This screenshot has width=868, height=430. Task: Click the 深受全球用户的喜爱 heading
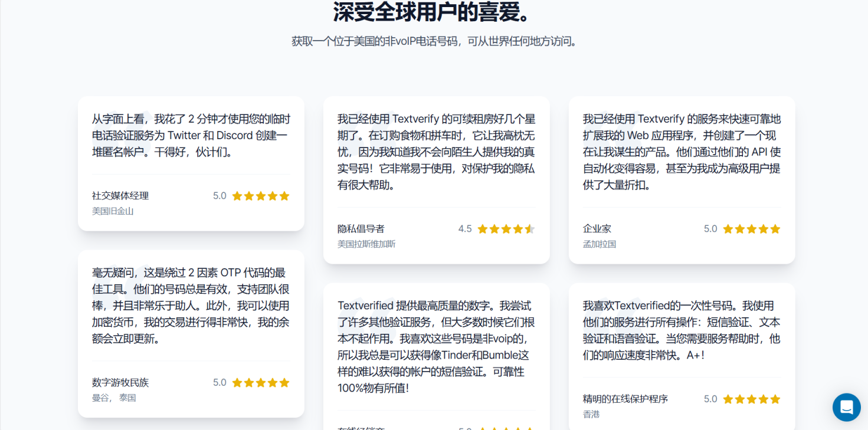[x=434, y=12]
